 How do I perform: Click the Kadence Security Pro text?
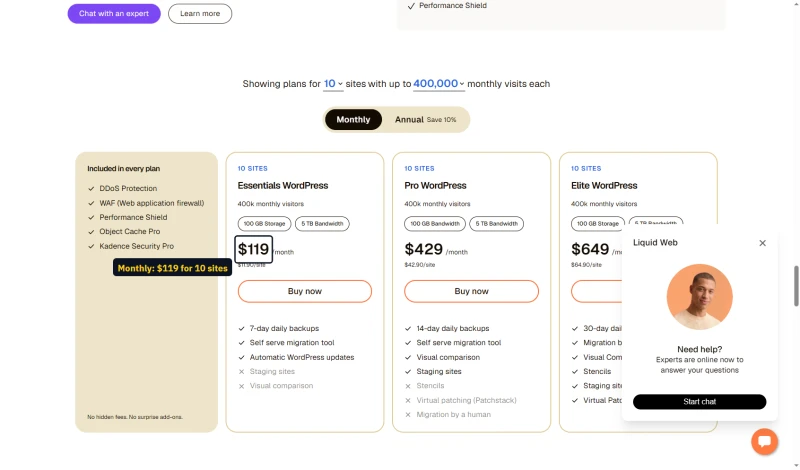[x=137, y=246]
